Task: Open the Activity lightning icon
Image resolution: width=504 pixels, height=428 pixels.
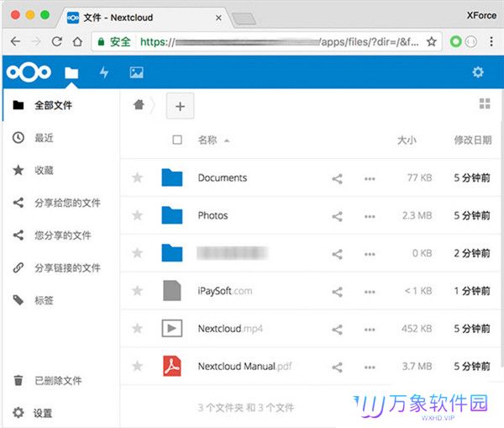Action: coord(104,72)
